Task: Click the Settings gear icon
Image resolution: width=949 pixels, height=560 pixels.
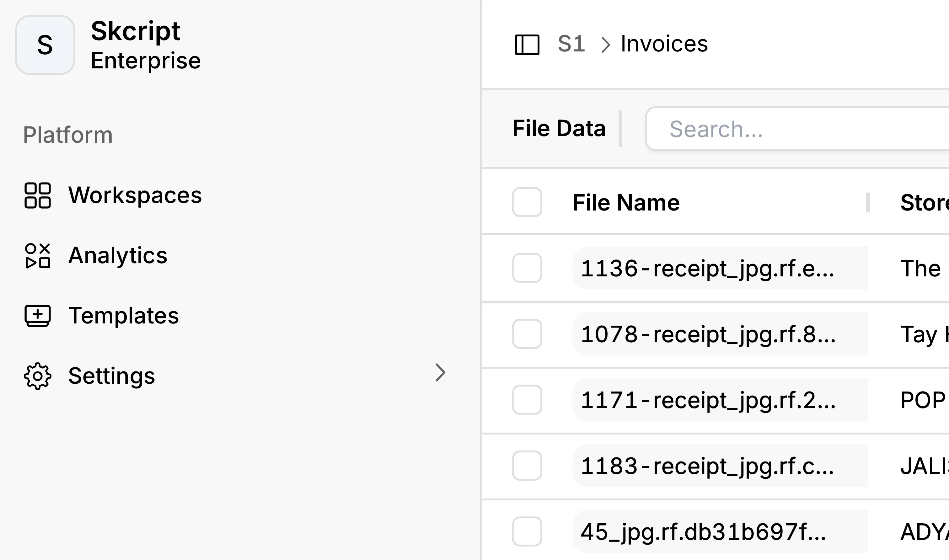Action: (37, 376)
